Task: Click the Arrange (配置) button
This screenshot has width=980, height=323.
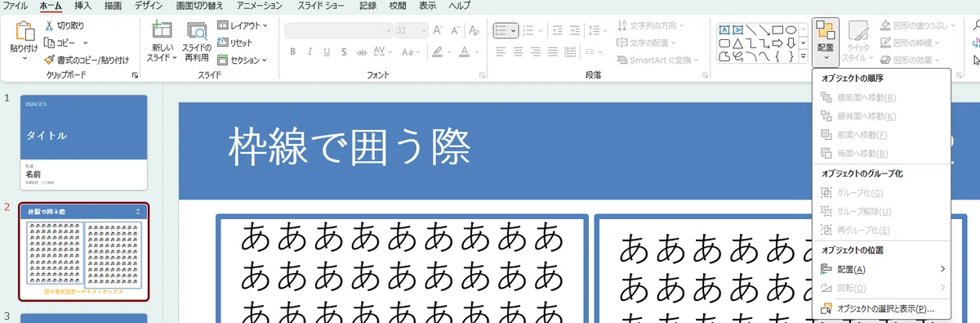Action: [x=826, y=42]
